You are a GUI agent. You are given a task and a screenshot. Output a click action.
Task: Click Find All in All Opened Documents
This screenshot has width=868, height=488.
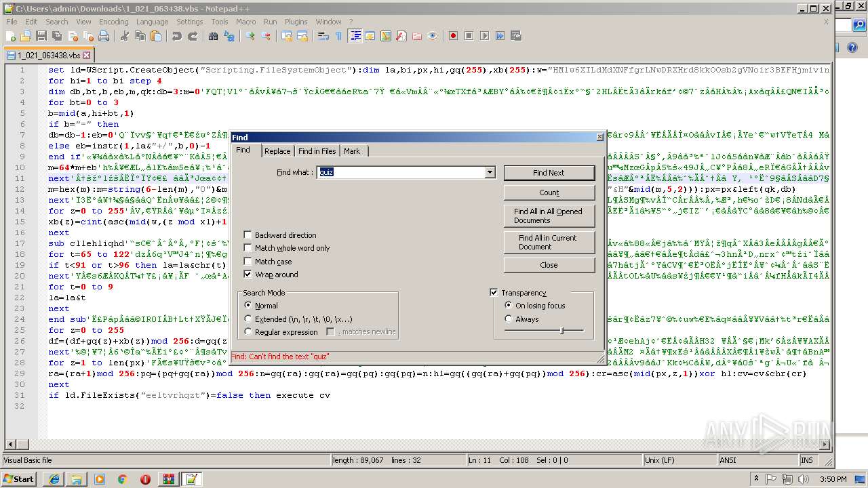click(549, 216)
